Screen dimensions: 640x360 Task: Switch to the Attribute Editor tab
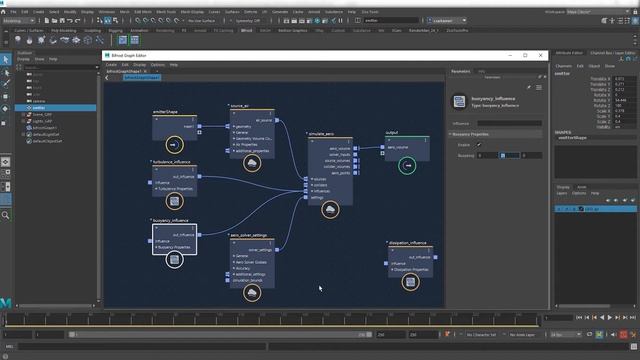coord(569,53)
